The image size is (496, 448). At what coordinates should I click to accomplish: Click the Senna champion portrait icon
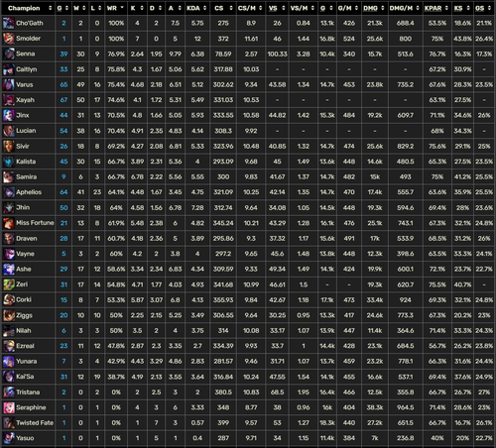9,54
